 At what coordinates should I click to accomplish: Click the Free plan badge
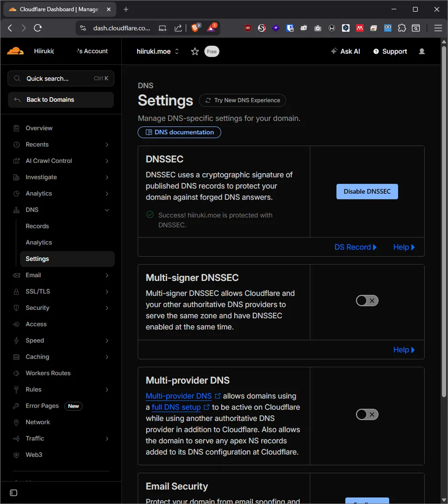click(x=211, y=51)
